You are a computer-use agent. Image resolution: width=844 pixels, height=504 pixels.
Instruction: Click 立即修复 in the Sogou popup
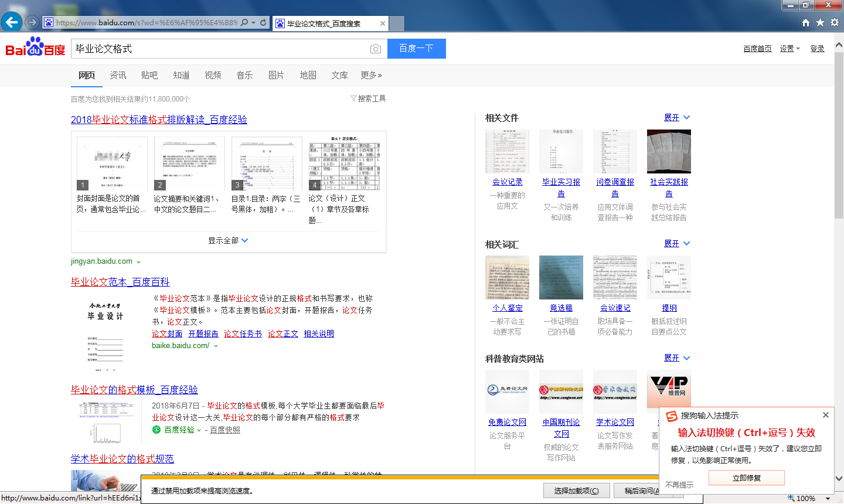(747, 478)
